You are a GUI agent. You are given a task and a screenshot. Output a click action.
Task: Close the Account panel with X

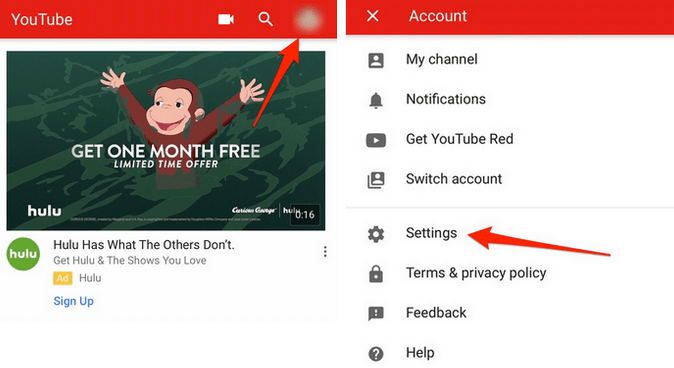(x=373, y=16)
